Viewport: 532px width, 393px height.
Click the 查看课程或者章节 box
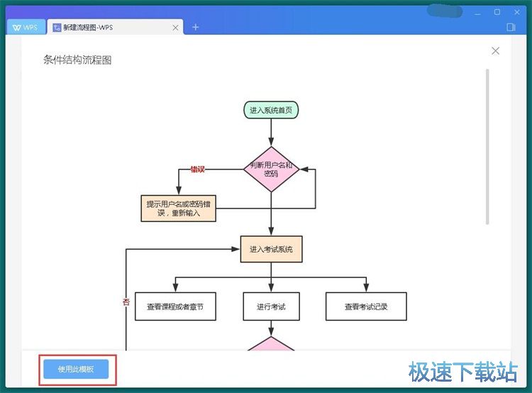pyautogui.click(x=175, y=306)
